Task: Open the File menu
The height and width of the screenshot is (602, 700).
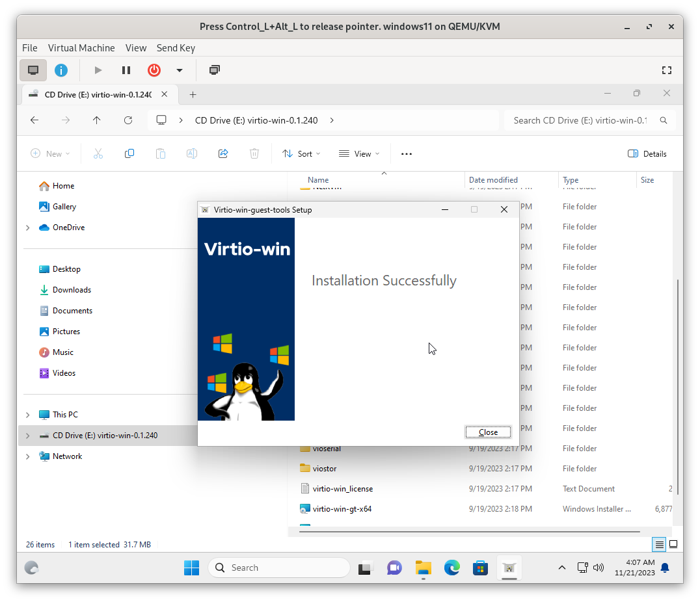Action: tap(30, 47)
